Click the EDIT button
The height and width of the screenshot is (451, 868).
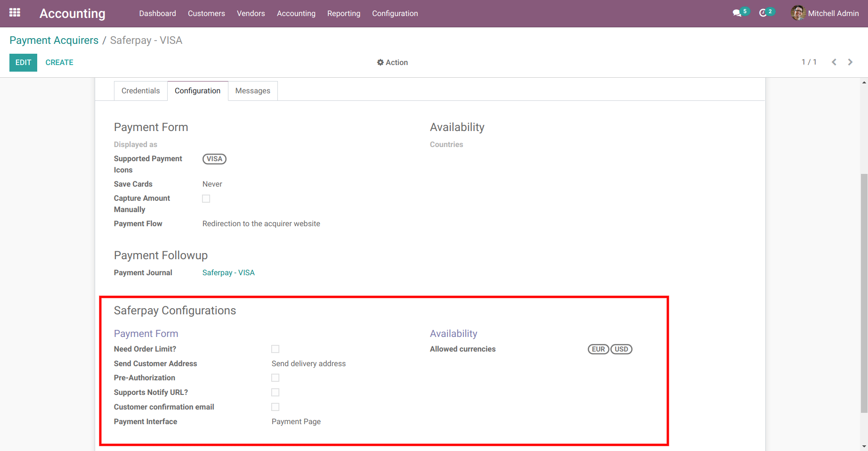click(x=23, y=62)
